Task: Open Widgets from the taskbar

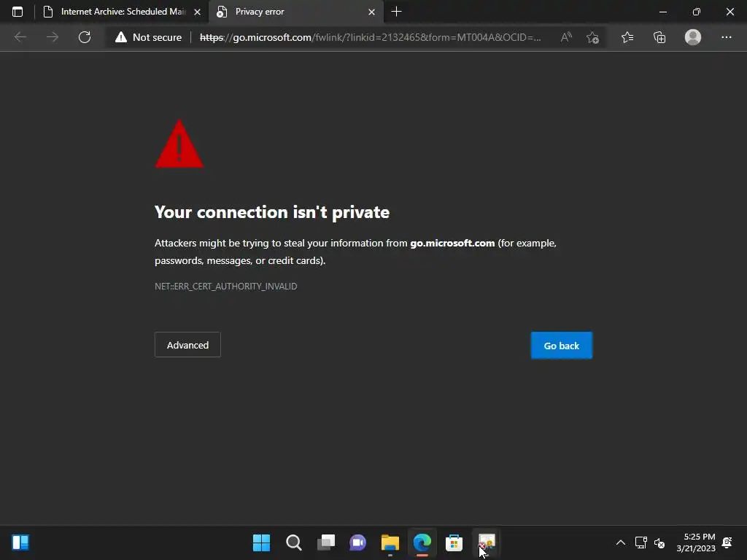Action: click(20, 542)
